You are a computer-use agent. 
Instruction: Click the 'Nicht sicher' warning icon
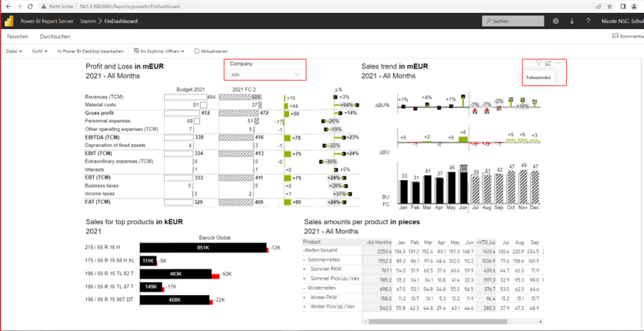[x=43, y=7]
